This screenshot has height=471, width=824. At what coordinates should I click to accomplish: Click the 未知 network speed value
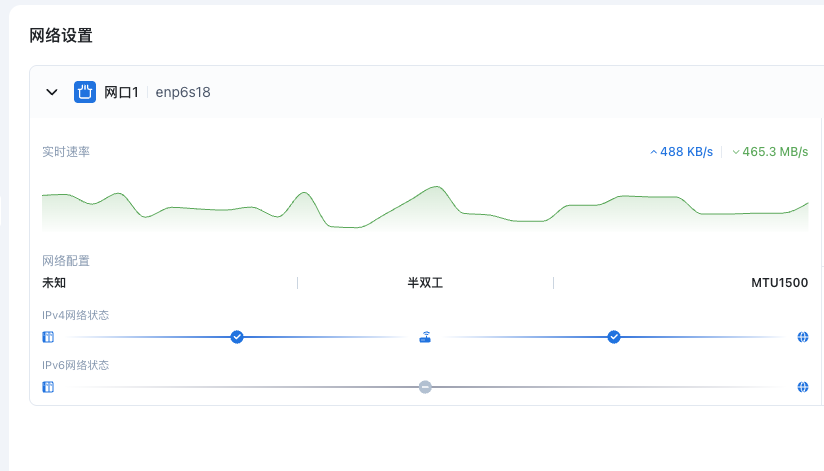(x=54, y=283)
